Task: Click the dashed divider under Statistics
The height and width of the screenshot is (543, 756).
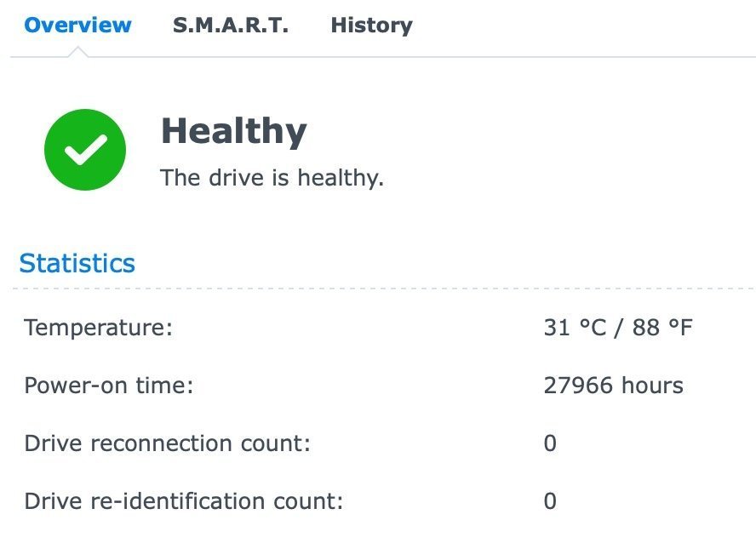Action: coord(383,289)
